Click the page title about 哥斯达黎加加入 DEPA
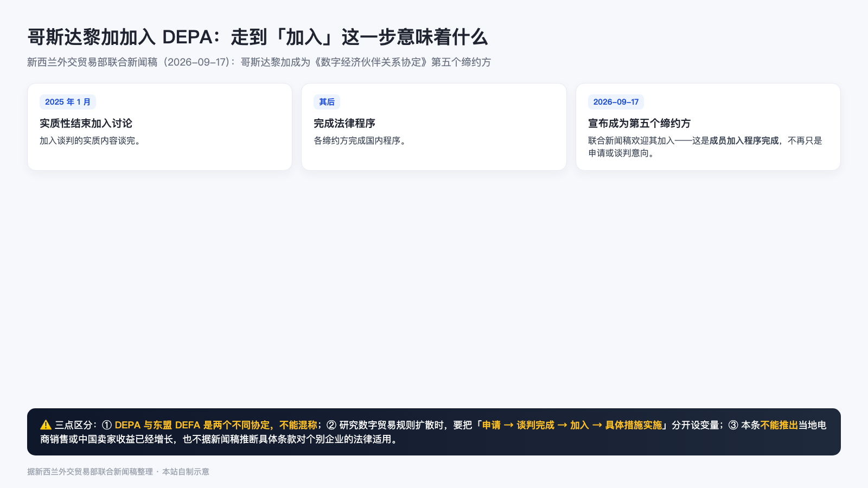The width and height of the screenshot is (868, 488). pos(258,37)
